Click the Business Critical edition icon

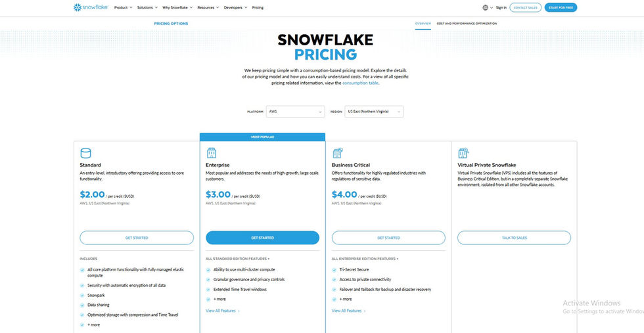click(338, 153)
